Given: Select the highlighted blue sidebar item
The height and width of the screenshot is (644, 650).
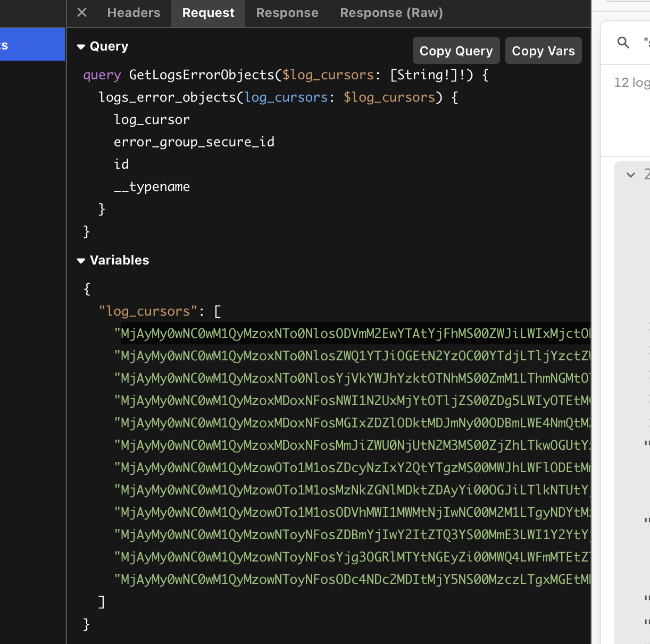Looking at the screenshot, I should click(32, 45).
